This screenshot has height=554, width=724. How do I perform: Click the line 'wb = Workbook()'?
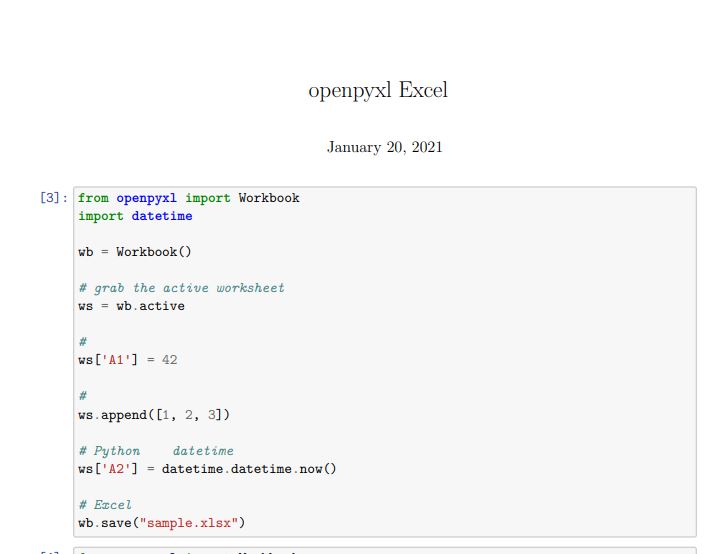[134, 252]
